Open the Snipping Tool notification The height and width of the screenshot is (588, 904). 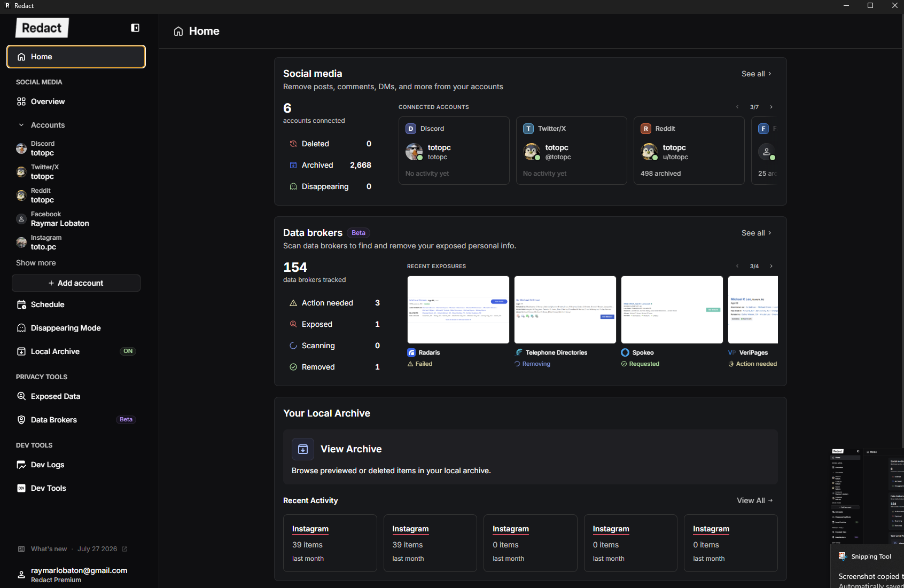tap(868, 566)
